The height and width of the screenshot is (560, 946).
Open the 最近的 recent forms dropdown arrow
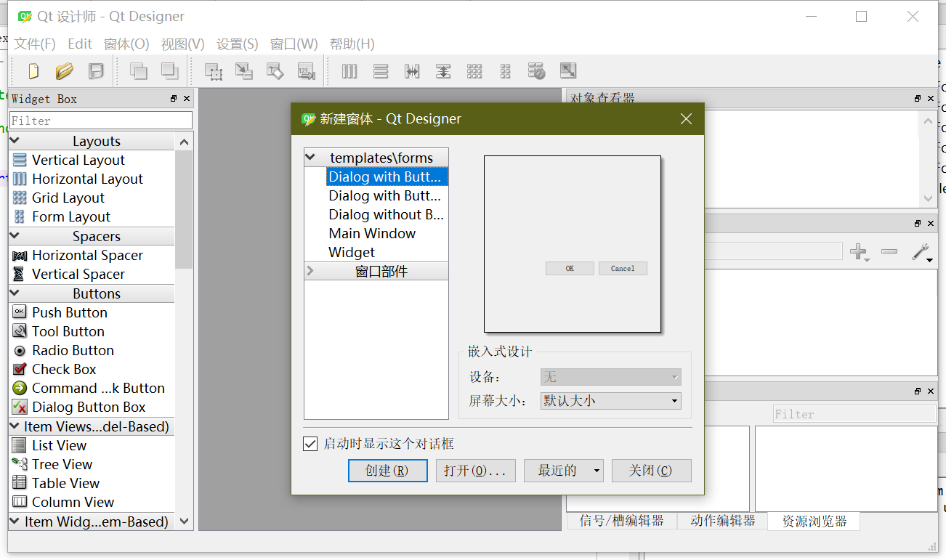(x=597, y=471)
